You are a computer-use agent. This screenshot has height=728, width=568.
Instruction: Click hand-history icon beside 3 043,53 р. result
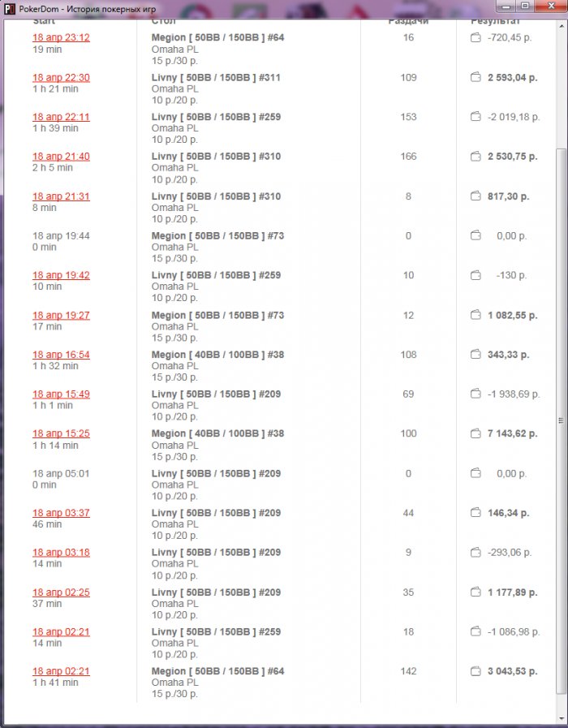[476, 671]
